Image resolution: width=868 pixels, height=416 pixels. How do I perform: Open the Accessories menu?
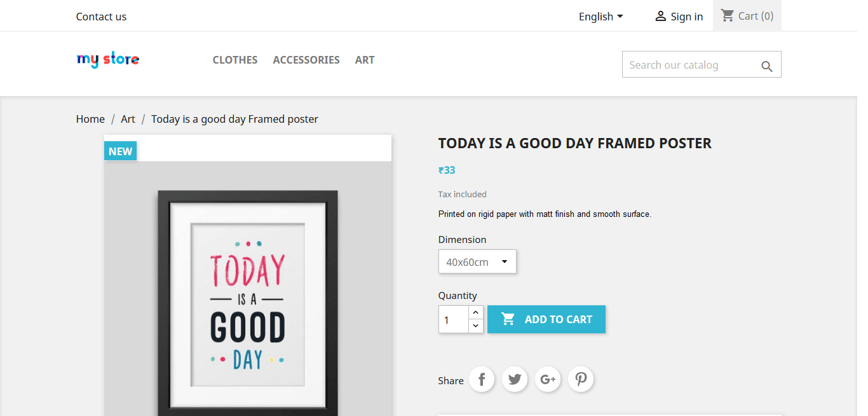(x=306, y=60)
